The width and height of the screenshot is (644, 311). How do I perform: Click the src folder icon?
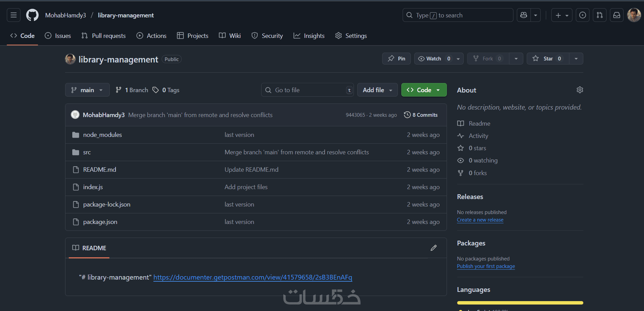pos(76,152)
